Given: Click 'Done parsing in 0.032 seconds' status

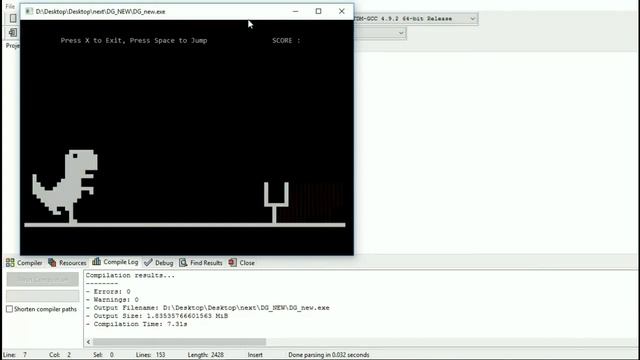Looking at the screenshot, I should click(x=329, y=355).
